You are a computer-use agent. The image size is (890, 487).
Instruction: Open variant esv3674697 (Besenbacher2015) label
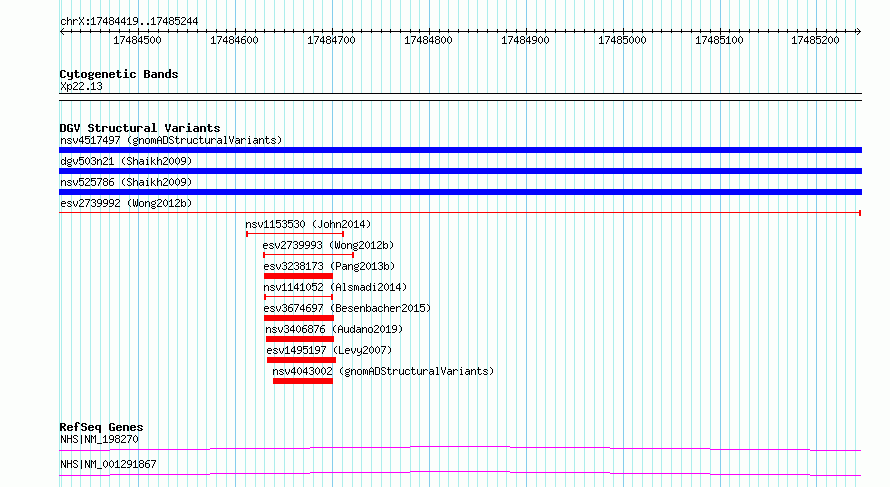tap(347, 308)
